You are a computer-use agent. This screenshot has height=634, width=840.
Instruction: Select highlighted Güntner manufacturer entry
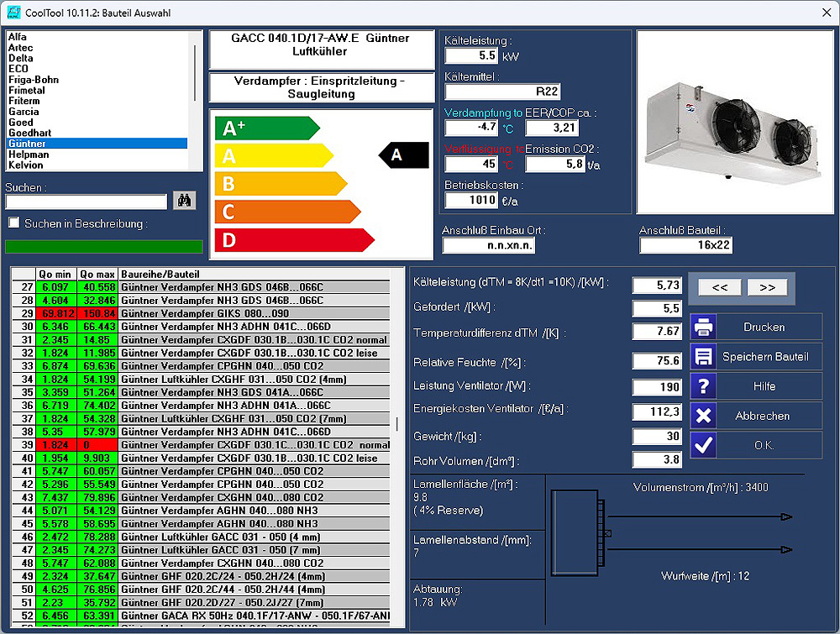tap(97, 144)
